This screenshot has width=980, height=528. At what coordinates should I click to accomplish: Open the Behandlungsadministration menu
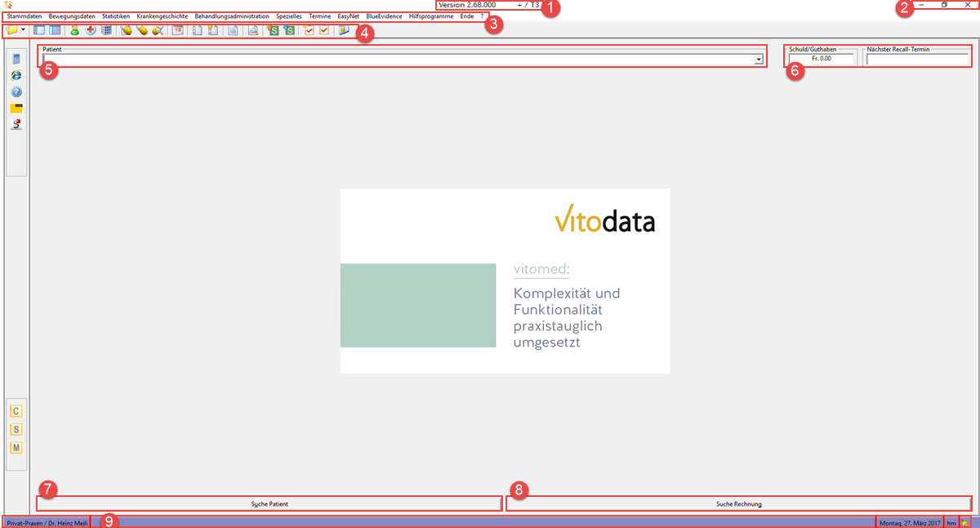click(232, 16)
